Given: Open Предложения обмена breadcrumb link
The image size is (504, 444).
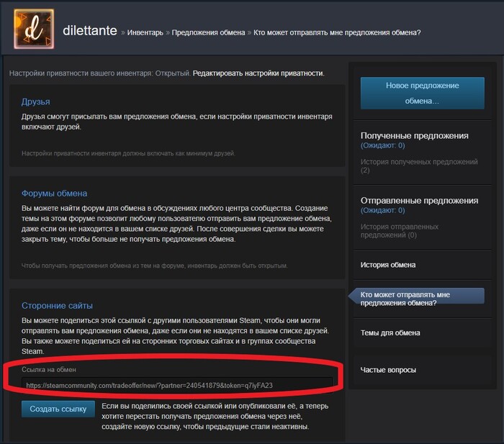Looking at the screenshot, I should pos(208,33).
